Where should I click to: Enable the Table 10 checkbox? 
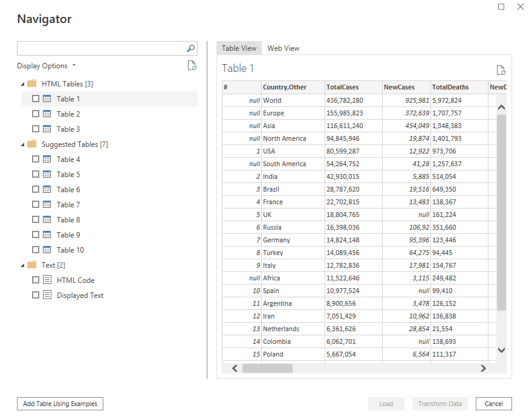tap(36, 250)
